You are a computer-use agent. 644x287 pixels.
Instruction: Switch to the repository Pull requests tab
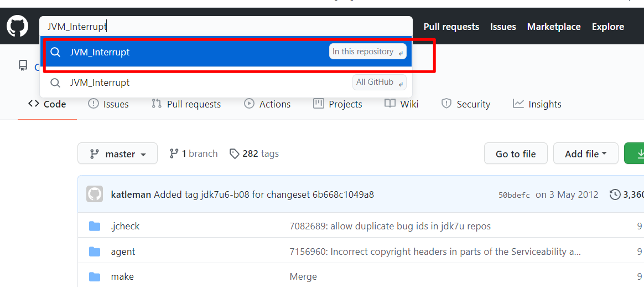(x=186, y=104)
